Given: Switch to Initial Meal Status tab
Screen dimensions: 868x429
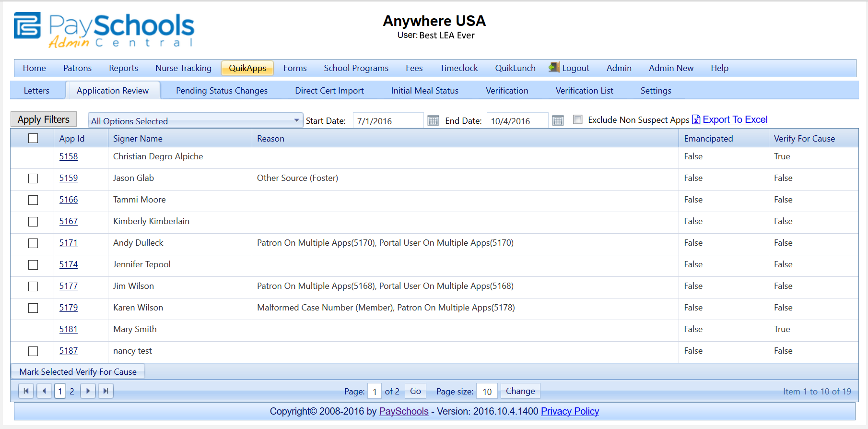Looking at the screenshot, I should [424, 91].
